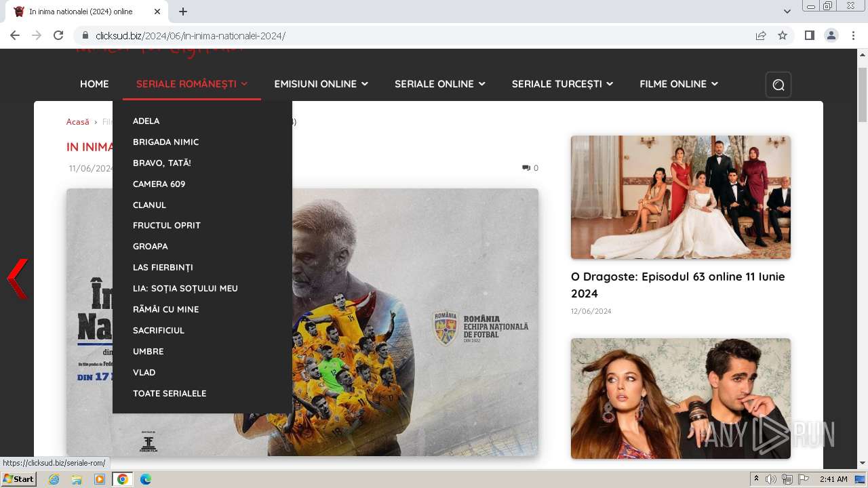Screen dimensions: 868x488
Task: Click the browser back arrow
Action: pyautogui.click(x=15, y=36)
